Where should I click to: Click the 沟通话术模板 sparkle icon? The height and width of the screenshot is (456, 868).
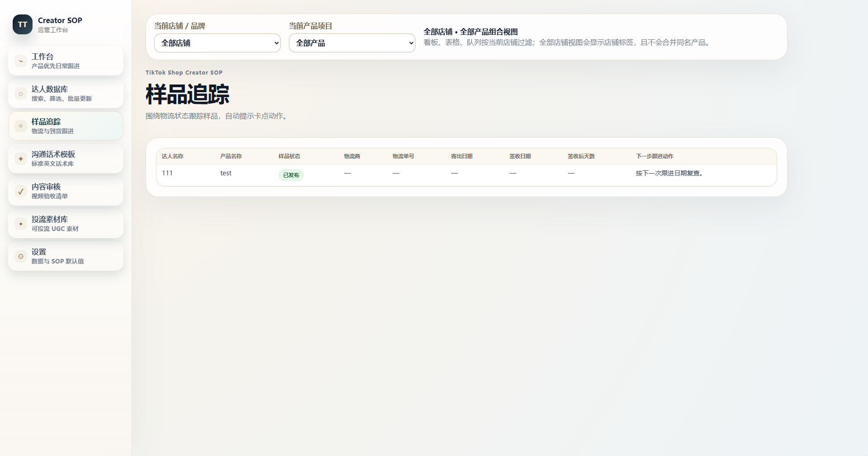[21, 159]
